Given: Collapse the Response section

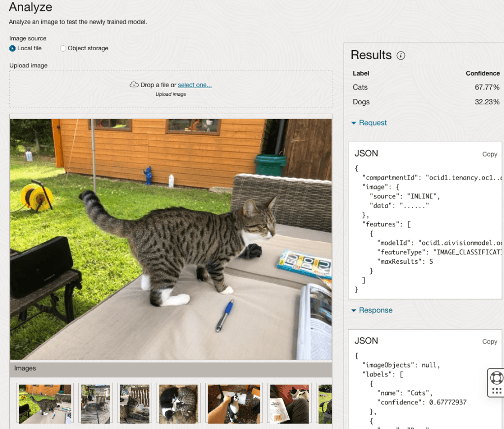Looking at the screenshot, I should coord(372,310).
